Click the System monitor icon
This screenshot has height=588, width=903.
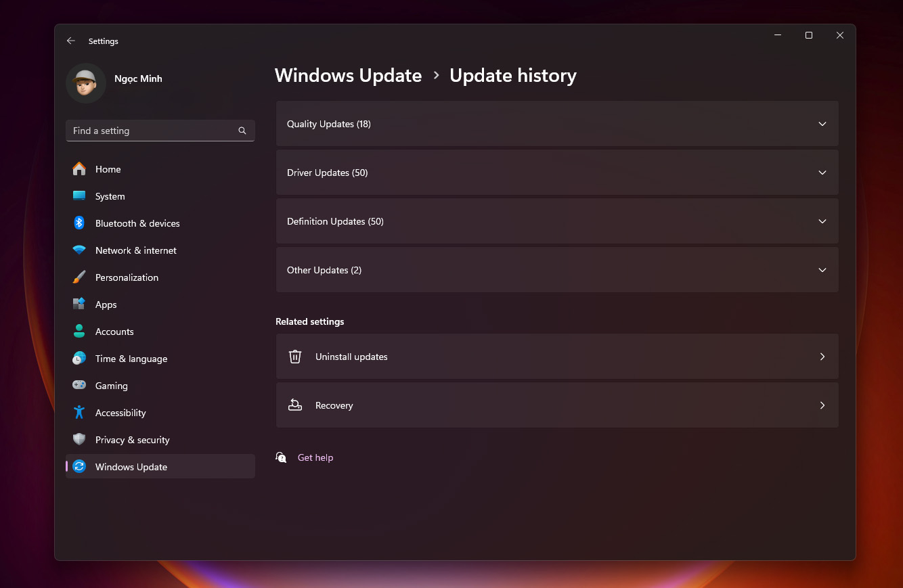pyautogui.click(x=79, y=196)
